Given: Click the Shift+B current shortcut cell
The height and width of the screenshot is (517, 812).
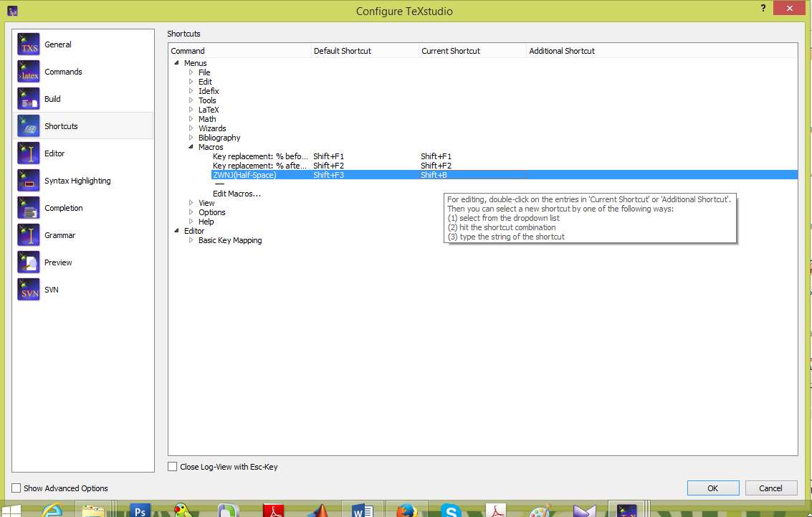Looking at the screenshot, I should 472,175.
